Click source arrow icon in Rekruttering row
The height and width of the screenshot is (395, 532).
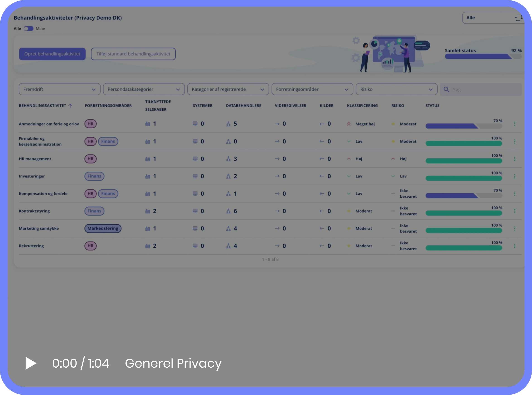(322, 246)
